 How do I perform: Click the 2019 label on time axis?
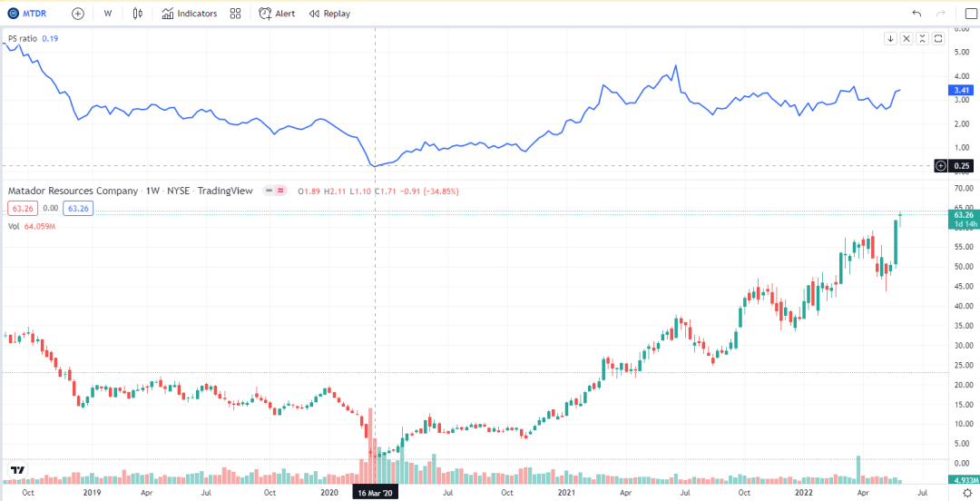click(x=93, y=493)
